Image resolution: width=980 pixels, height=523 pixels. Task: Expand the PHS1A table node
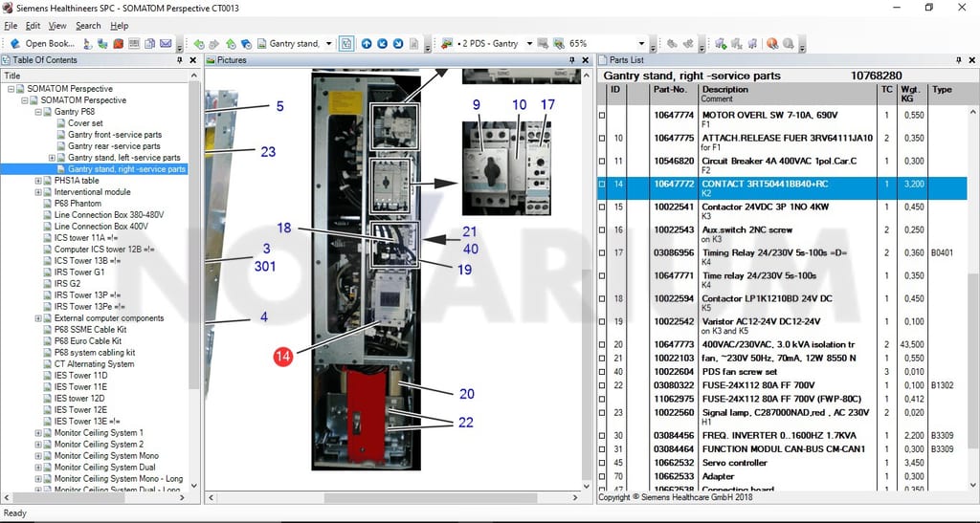pos(38,181)
